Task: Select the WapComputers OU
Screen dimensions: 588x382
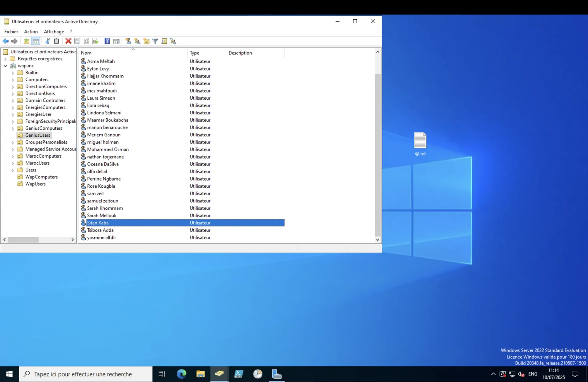Action: pyautogui.click(x=41, y=177)
